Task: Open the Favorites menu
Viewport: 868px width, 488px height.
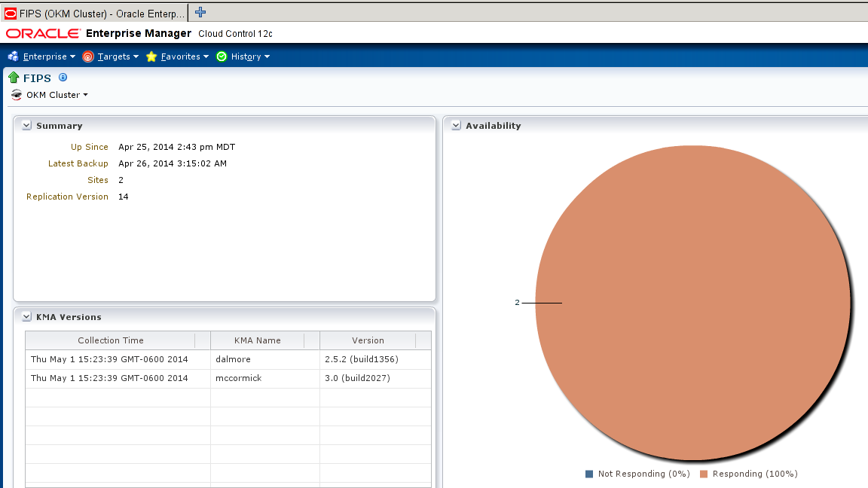Action: click(x=185, y=56)
